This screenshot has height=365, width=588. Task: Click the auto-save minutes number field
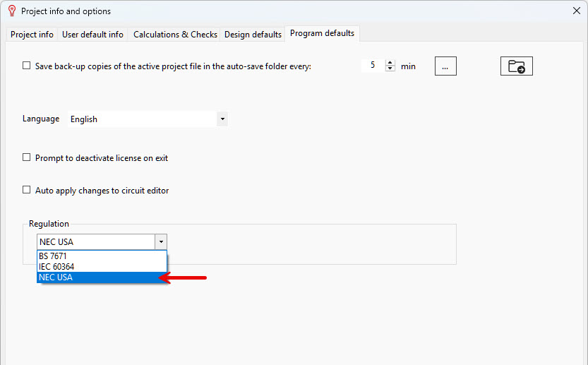[373, 65]
